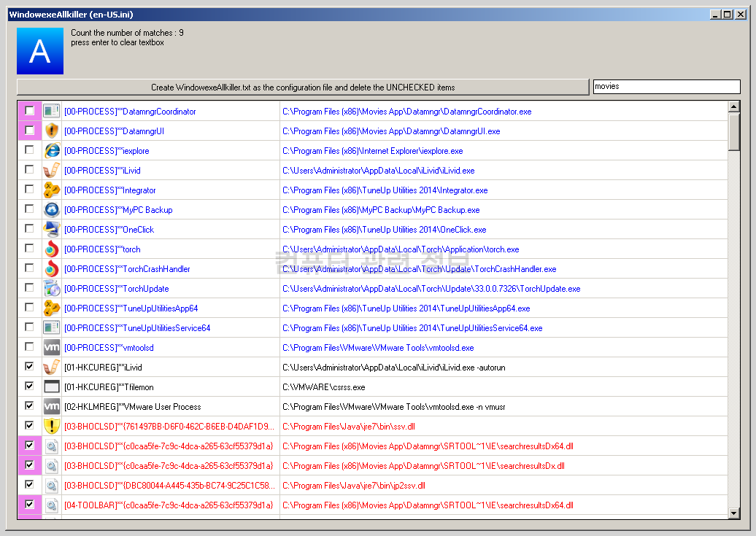Click the OneClick process icon
The height and width of the screenshot is (536, 756).
click(x=52, y=230)
